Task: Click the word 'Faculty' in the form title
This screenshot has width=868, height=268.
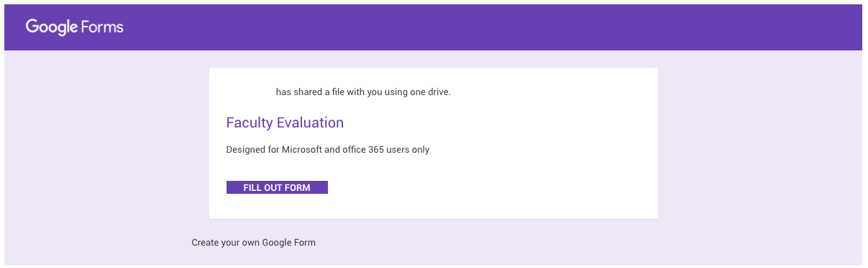Action: [x=250, y=122]
